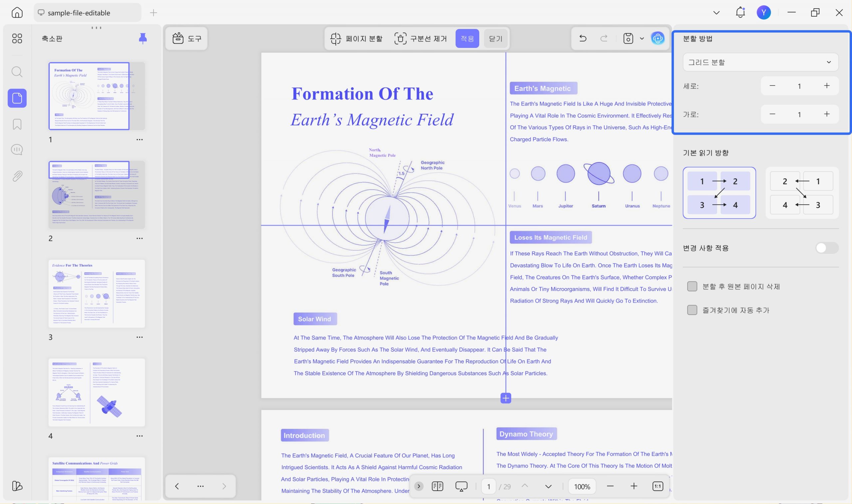Start slideshow presentation mode icon
The image size is (852, 504).
pos(461,486)
